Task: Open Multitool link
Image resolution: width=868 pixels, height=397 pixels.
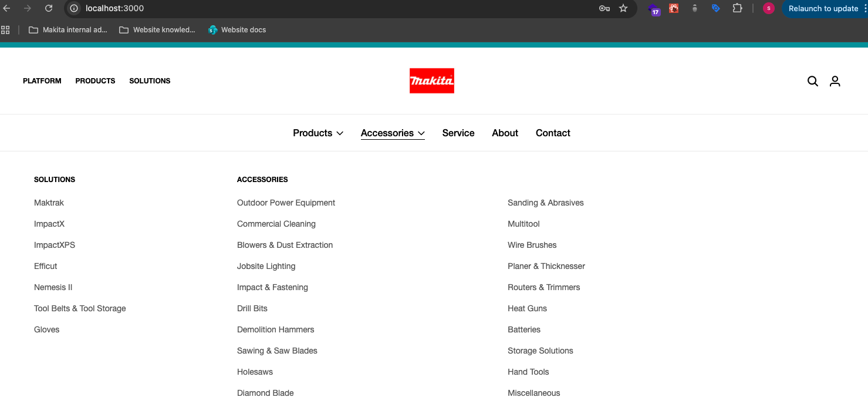Action: 523,224
